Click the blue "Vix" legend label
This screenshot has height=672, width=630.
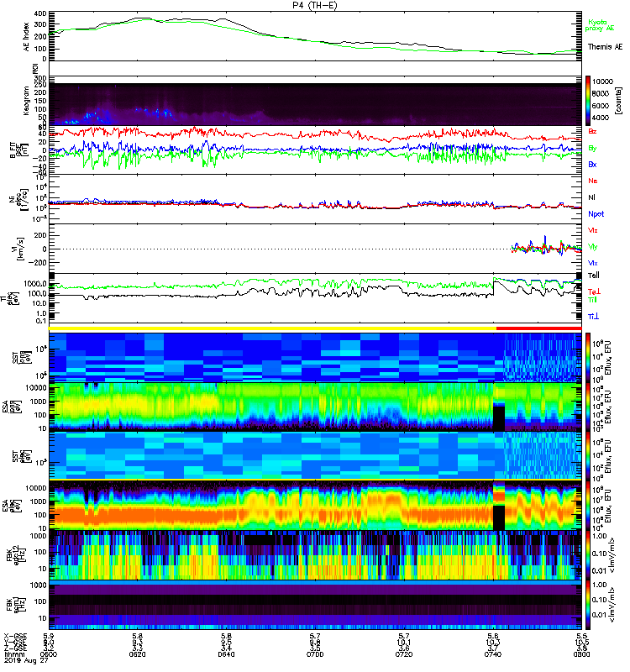(593, 263)
